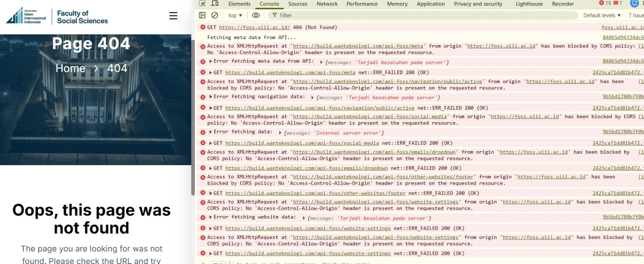
Task: Open the AI assistance icon in DevTools
Action: click(634, 4)
